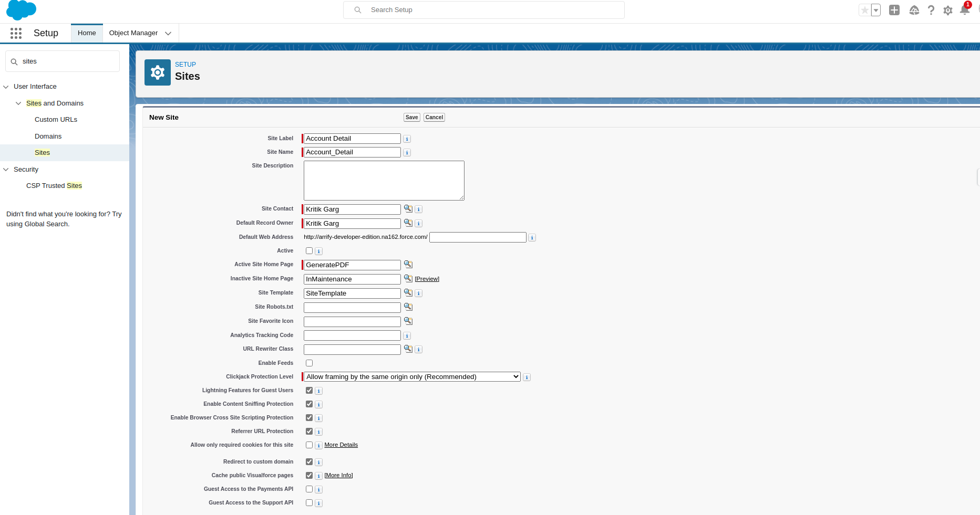980x515 pixels.
Task: Open the More Details link
Action: coord(341,445)
